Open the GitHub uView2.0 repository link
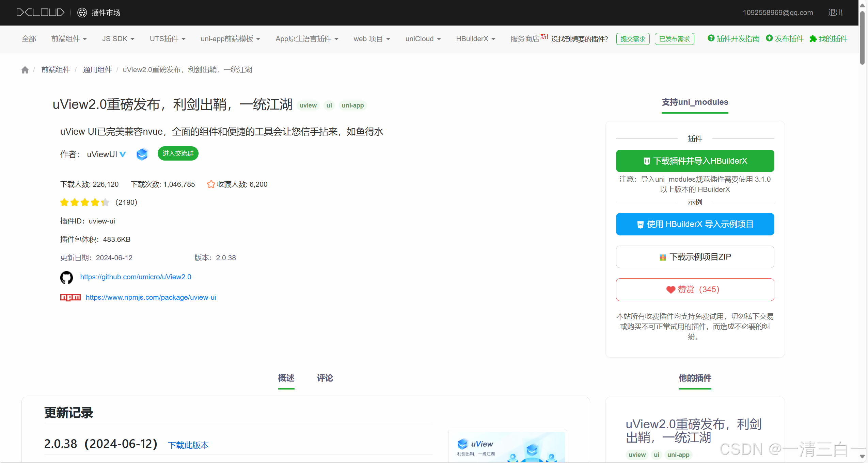The width and height of the screenshot is (868, 463). point(136,277)
